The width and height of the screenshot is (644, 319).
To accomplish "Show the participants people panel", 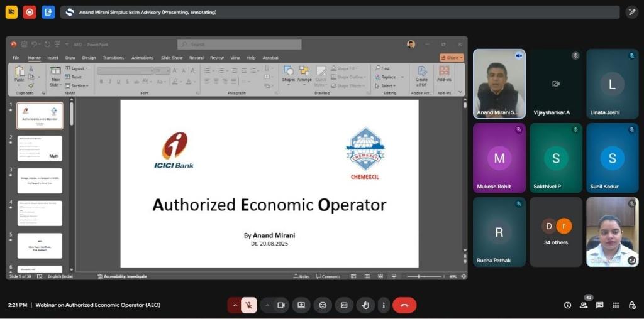I will [584, 305].
